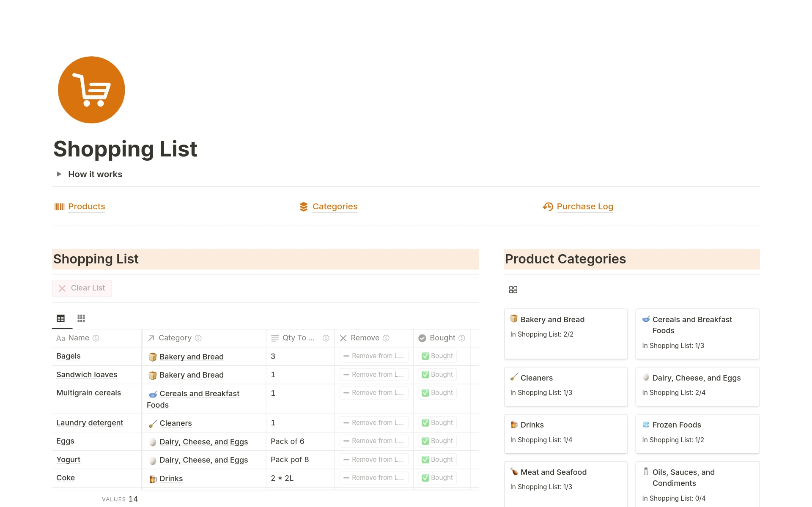Expand the How it works toggle
This screenshot has width=812, height=507.
tap(59, 174)
